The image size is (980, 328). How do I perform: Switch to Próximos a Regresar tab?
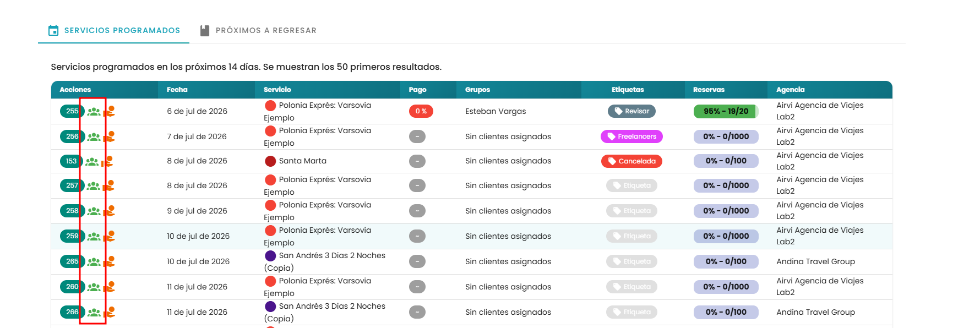coord(258,30)
